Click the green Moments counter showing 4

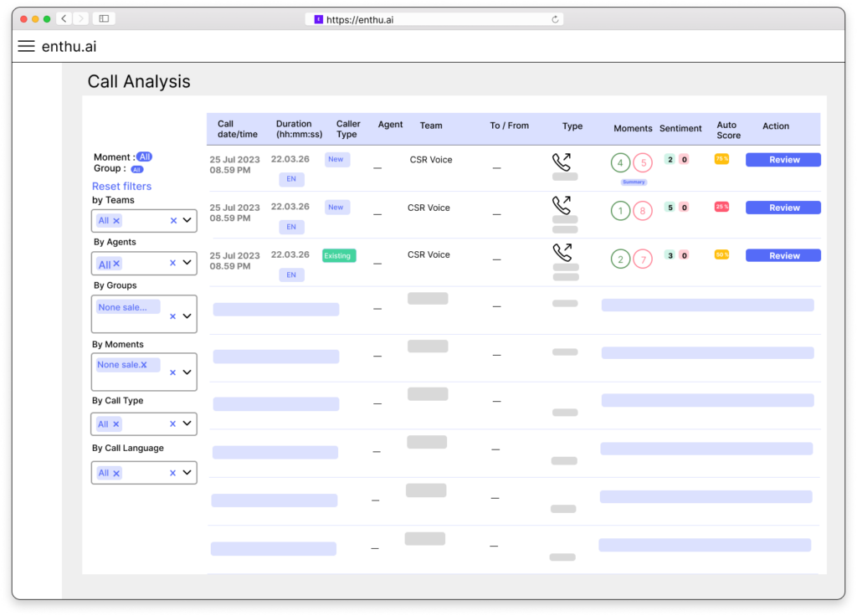(620, 162)
